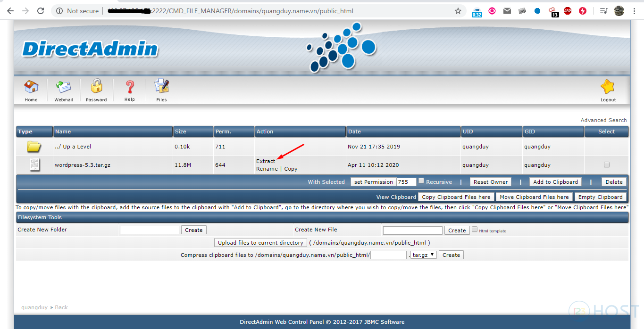Click the browser address bar URL
This screenshot has width=644, height=329.
[x=230, y=11]
